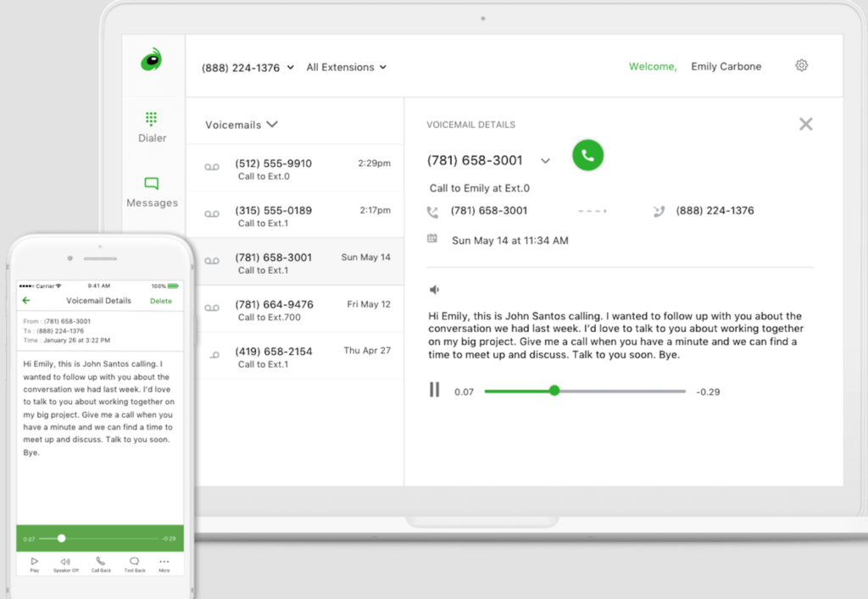This screenshot has width=868, height=599.
Task: Open the All Extensions dropdown
Action: (347, 68)
